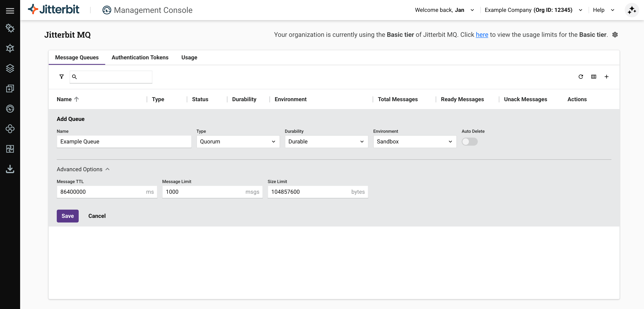
Task: Open the Type dropdown showing Quorum
Action: 238,141
